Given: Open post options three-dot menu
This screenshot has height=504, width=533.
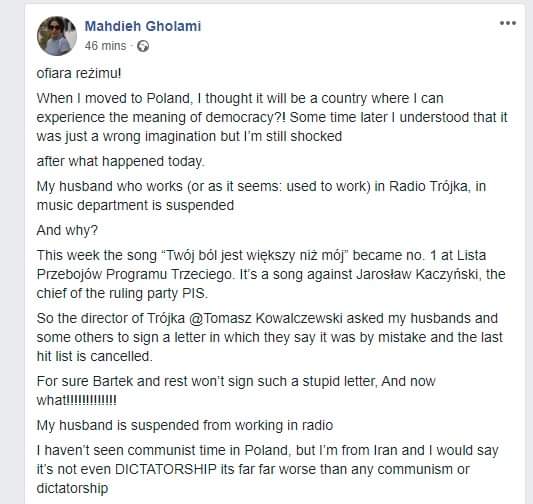Looking at the screenshot, I should (x=508, y=23).
